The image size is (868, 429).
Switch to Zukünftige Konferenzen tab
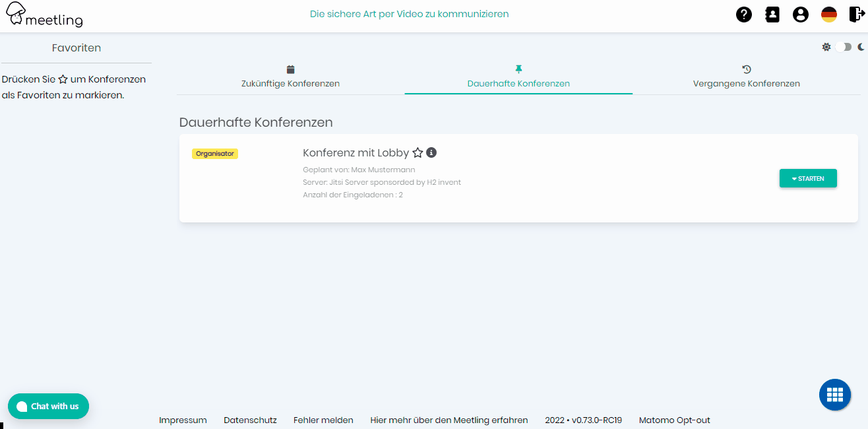point(290,83)
